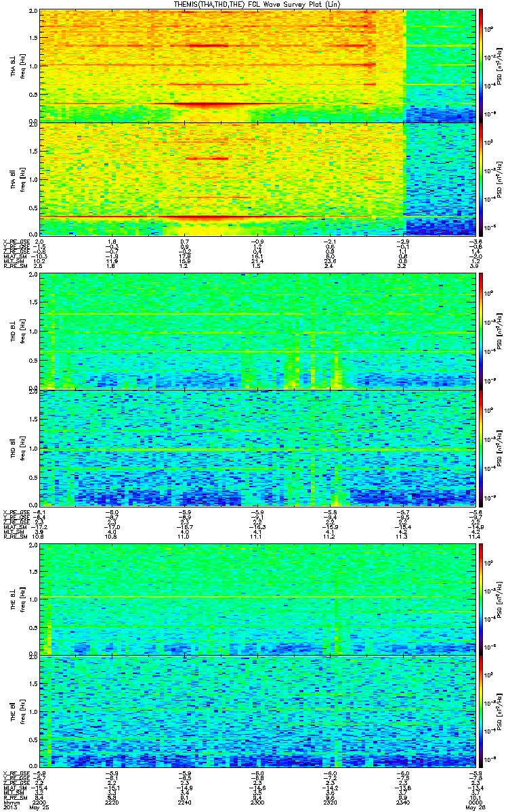Click the 2200 time tick label at bottom
The image size is (508, 812).
(x=39, y=802)
